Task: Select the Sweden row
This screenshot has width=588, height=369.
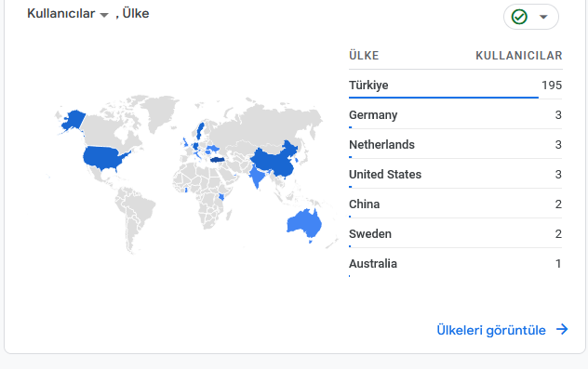Action: click(456, 234)
